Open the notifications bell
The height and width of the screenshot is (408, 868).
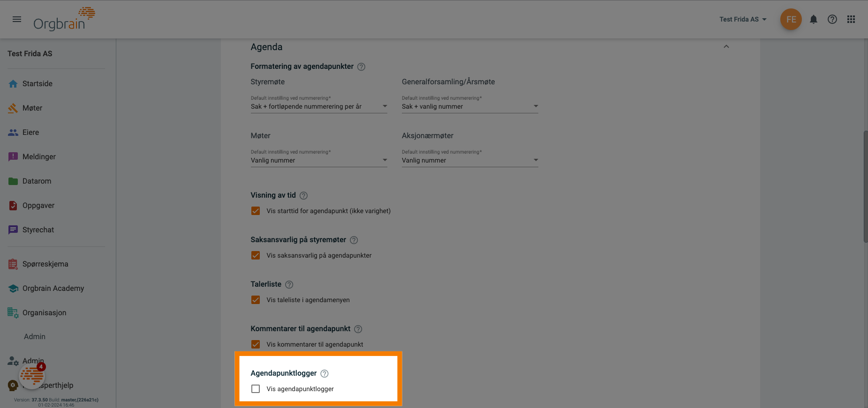814,19
